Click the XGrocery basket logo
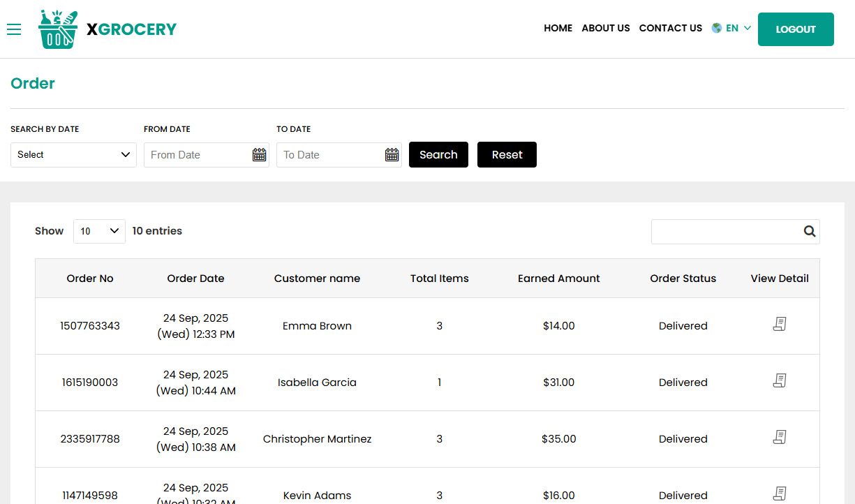Screen dimensions: 855x504 coord(58,29)
